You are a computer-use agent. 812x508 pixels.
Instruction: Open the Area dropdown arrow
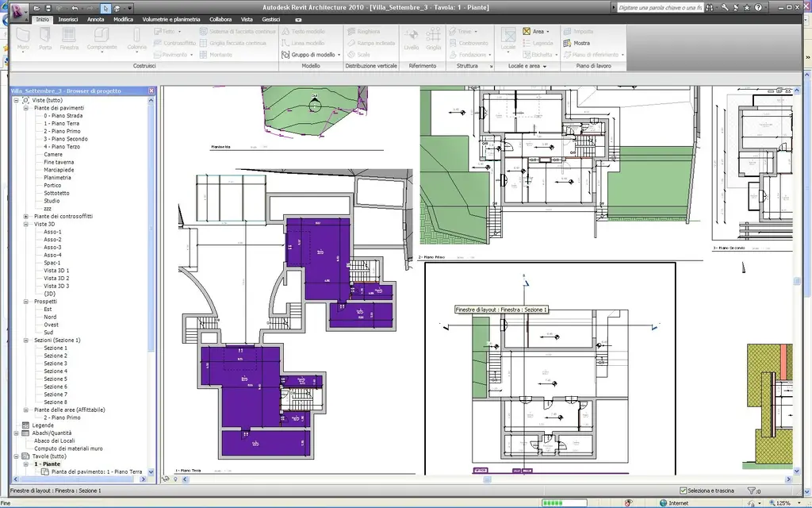pyautogui.click(x=548, y=32)
